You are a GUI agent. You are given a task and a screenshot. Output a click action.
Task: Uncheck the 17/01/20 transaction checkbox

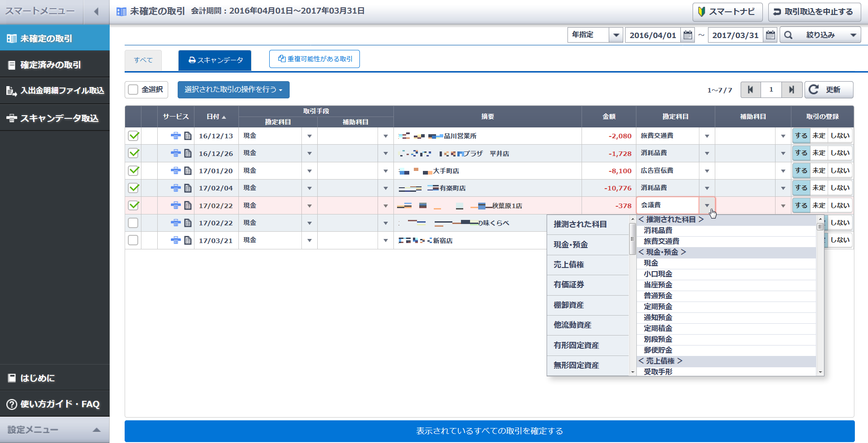point(133,170)
